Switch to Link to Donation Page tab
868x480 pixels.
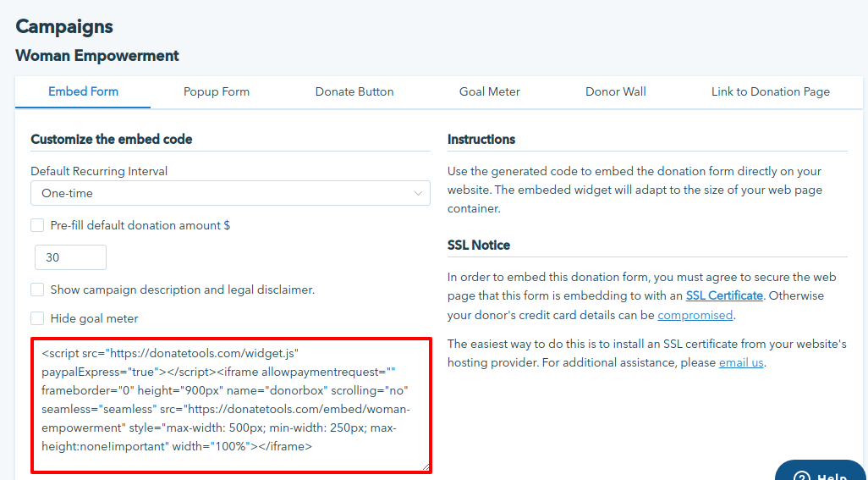(770, 91)
